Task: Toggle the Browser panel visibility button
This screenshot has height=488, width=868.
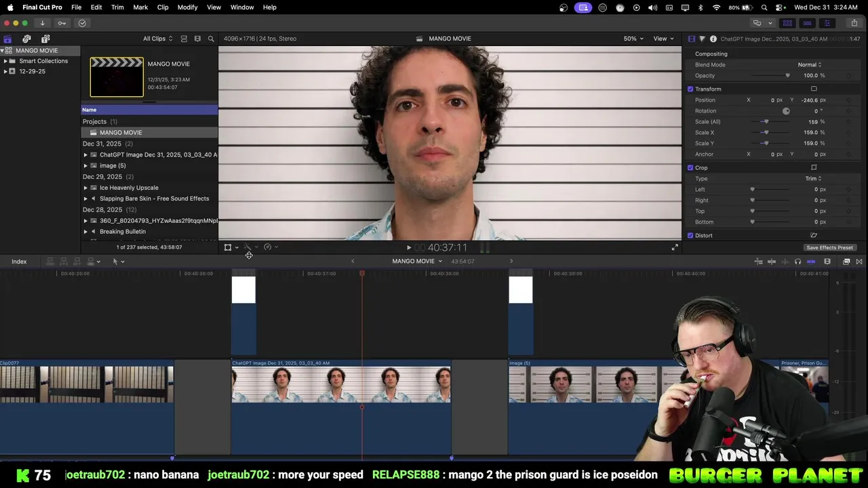Action: (x=787, y=23)
